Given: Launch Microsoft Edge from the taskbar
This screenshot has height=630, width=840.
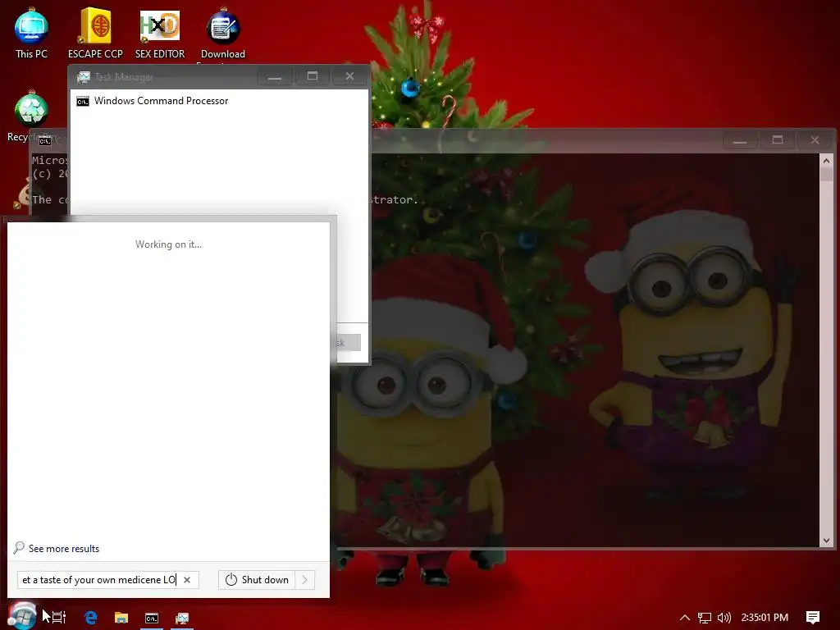Looking at the screenshot, I should coord(91,618).
